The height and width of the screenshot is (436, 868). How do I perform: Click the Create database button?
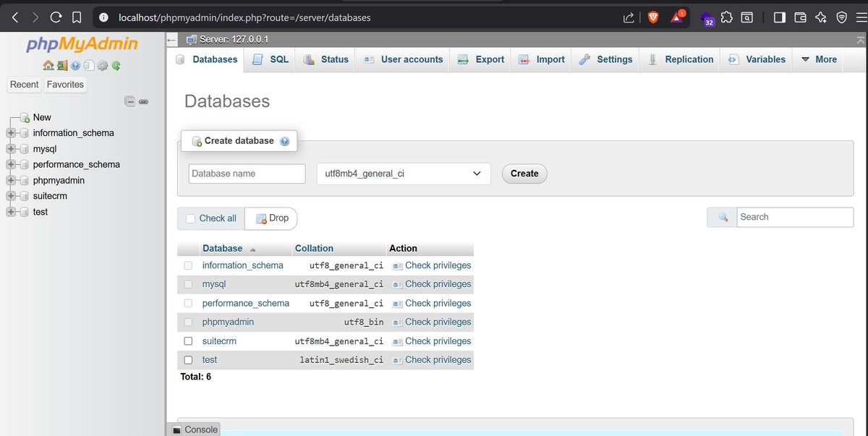pyautogui.click(x=524, y=174)
